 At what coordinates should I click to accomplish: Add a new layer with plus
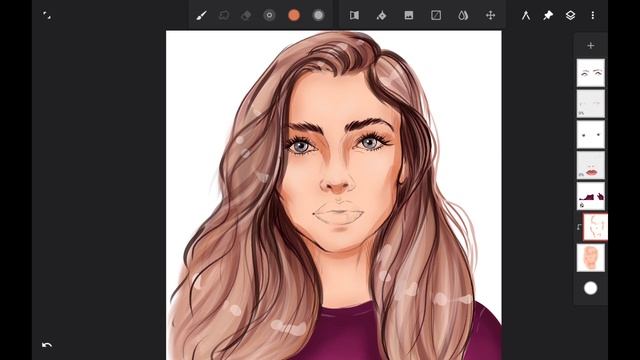(591, 46)
